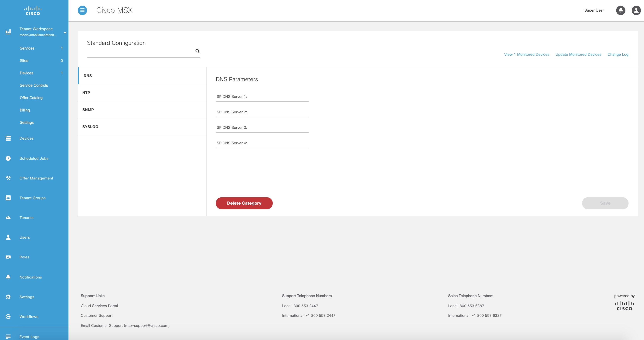Click the Tenant Groups icon
This screenshot has height=340, width=644.
click(x=8, y=198)
